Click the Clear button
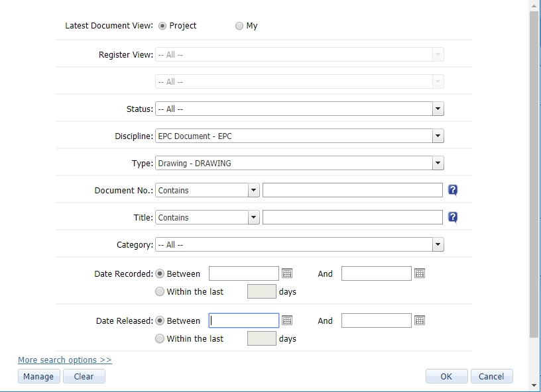Screen dimensions: 541x392 pyautogui.click(x=84, y=376)
